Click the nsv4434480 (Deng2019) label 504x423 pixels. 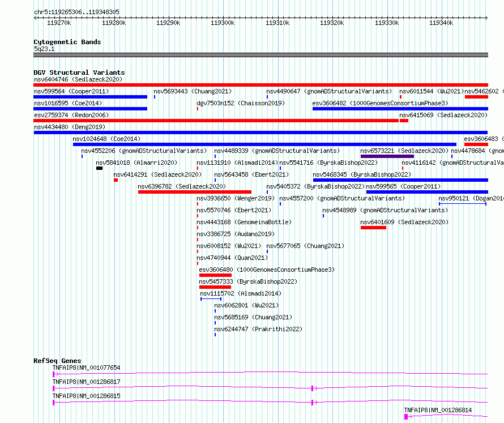click(x=70, y=127)
